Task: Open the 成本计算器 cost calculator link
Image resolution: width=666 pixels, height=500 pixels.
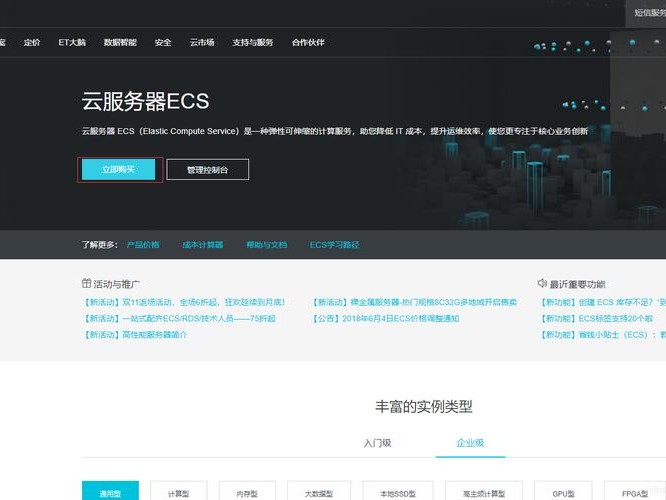Action: [x=203, y=245]
